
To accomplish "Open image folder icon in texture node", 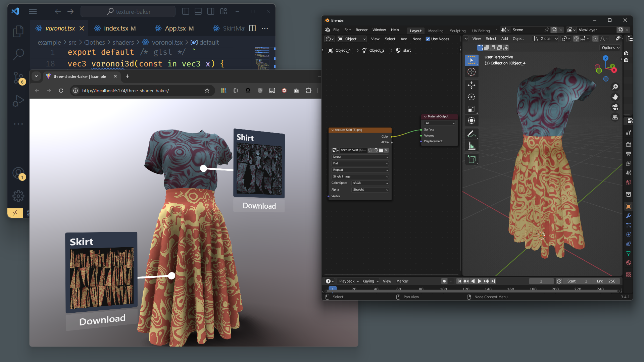I will click(381, 150).
